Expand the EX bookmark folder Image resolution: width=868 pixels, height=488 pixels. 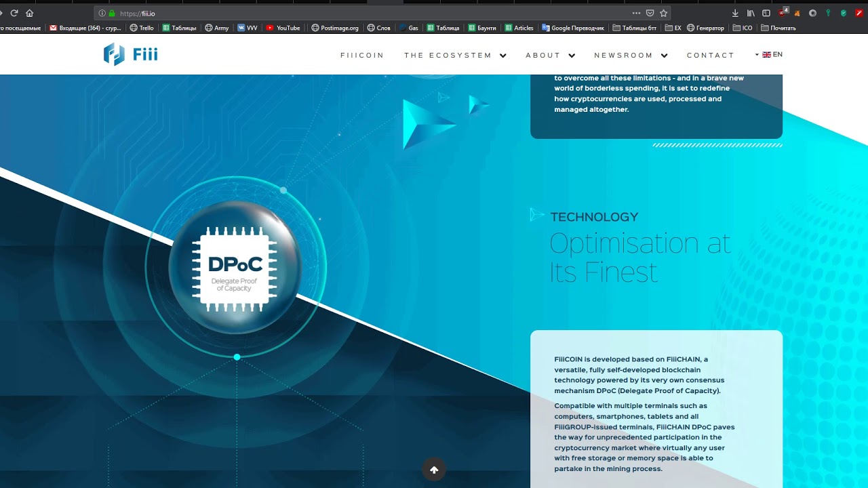(673, 28)
